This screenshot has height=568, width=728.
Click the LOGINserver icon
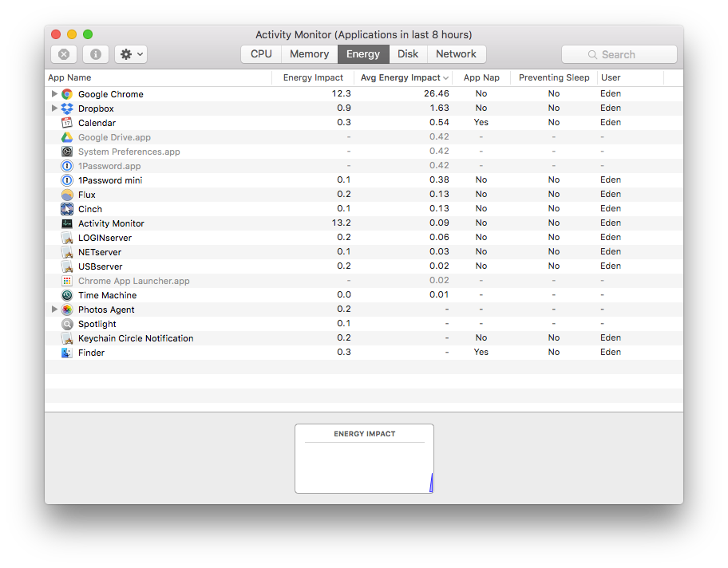pos(67,238)
